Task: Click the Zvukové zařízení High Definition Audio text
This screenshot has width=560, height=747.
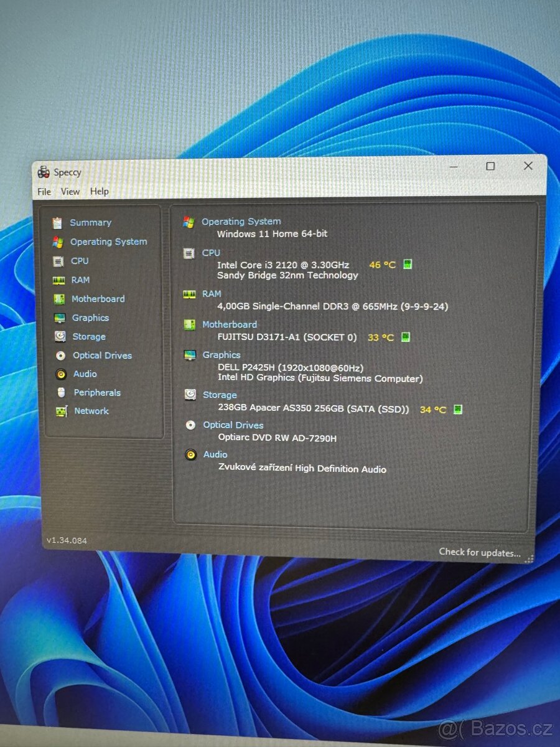Action: tap(302, 469)
